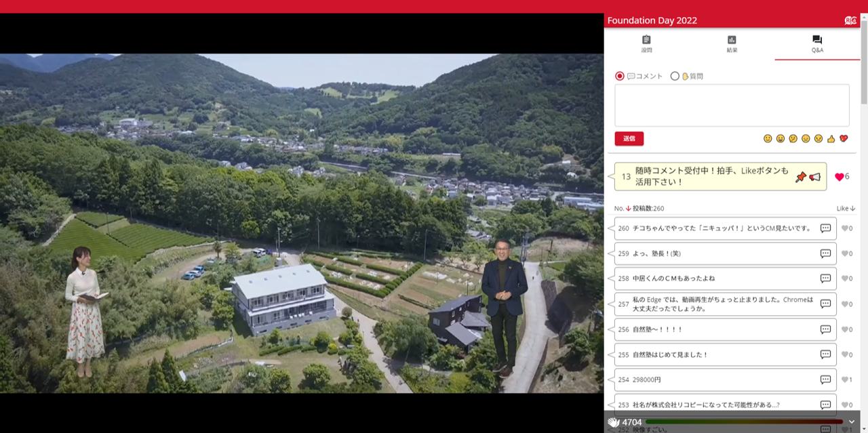Click the RC logo in the header
Viewport: 868px width, 433px height.
(850, 20)
